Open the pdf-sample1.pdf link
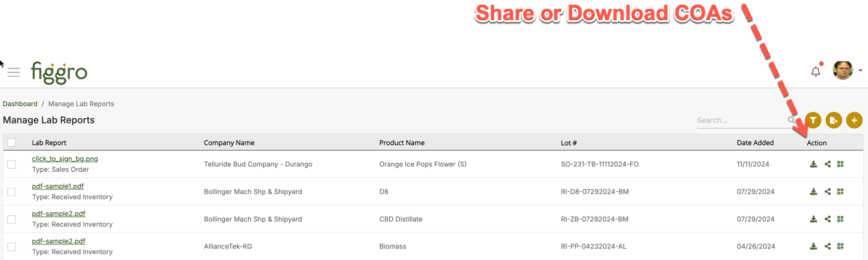Viewport: 868px width, 260px height. (x=58, y=186)
